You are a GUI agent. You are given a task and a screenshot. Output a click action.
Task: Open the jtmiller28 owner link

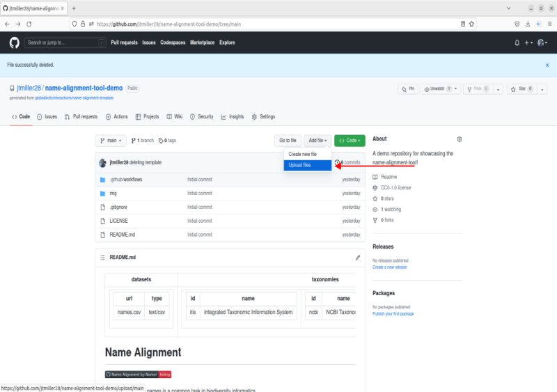pos(29,88)
